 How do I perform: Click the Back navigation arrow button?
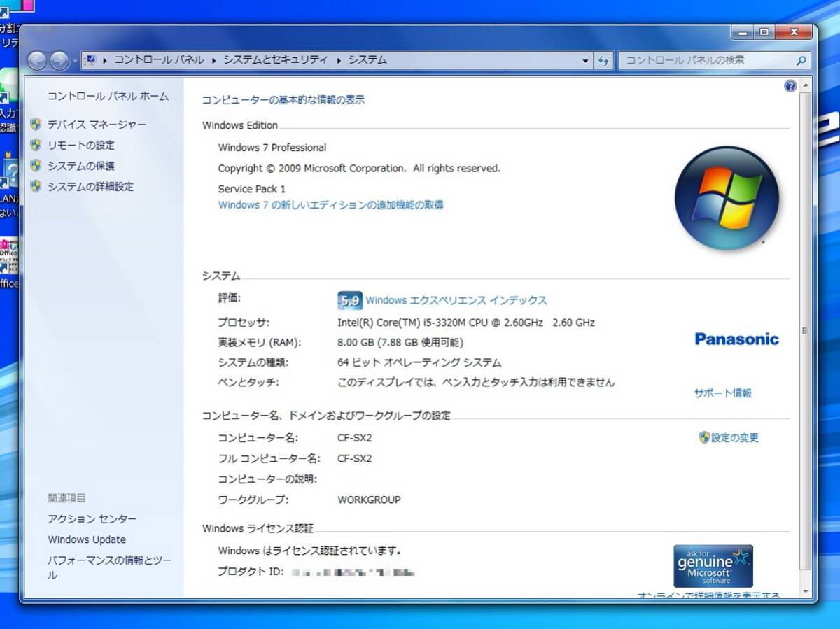click(x=37, y=61)
